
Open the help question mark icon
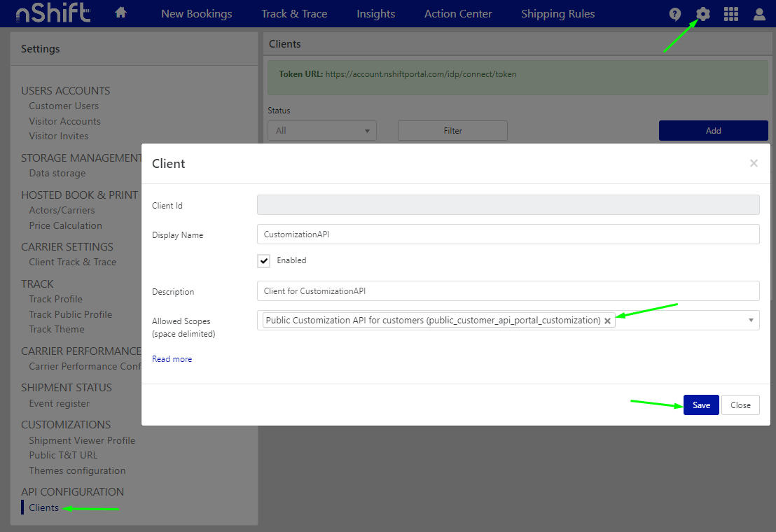point(674,14)
